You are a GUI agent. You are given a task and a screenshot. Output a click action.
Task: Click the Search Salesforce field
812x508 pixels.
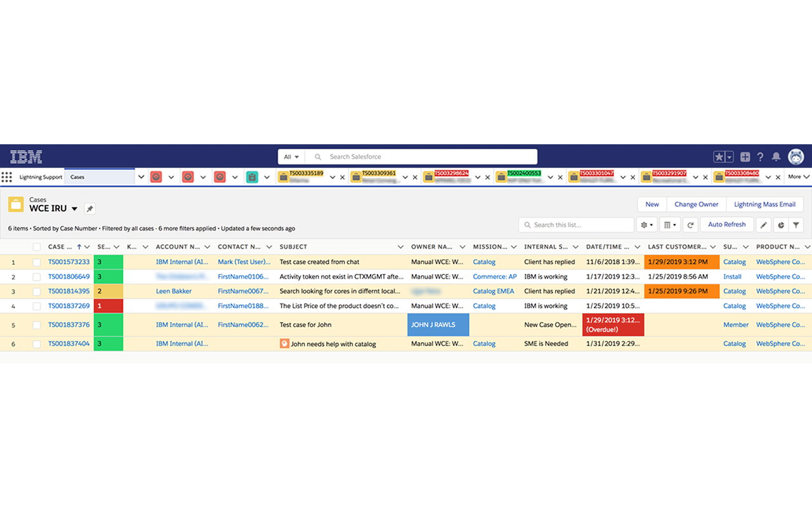tap(422, 157)
